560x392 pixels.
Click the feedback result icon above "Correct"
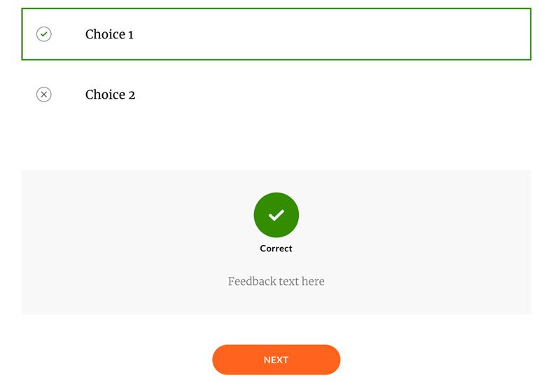(x=276, y=215)
